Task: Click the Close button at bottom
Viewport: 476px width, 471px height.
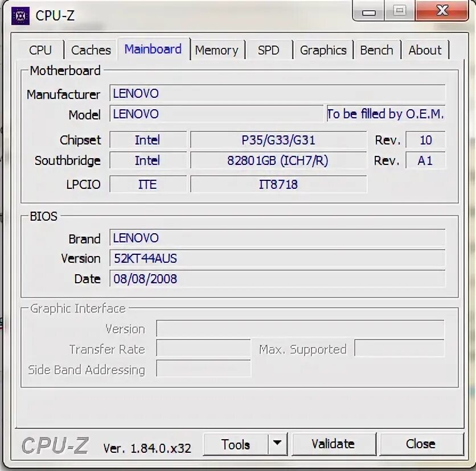Action: (x=421, y=444)
